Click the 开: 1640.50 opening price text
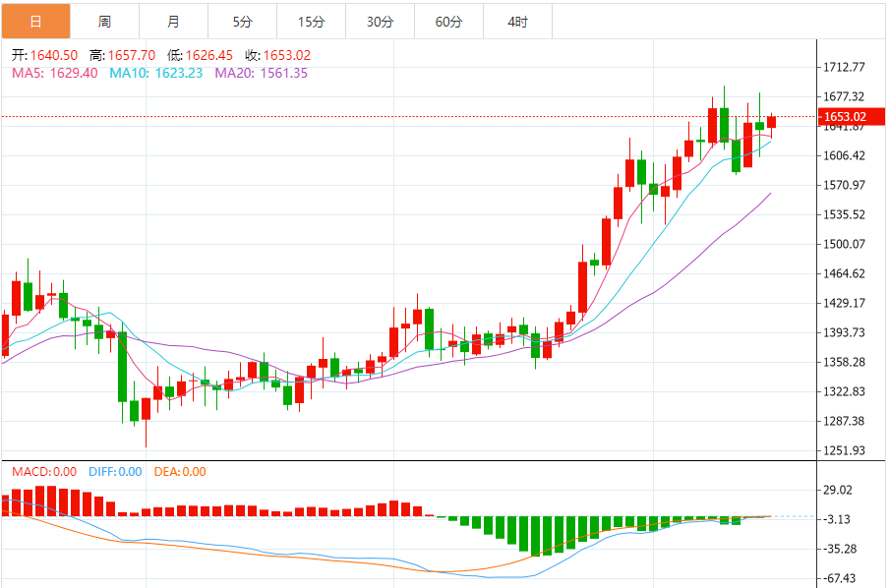Image resolution: width=889 pixels, height=588 pixels. [44, 56]
